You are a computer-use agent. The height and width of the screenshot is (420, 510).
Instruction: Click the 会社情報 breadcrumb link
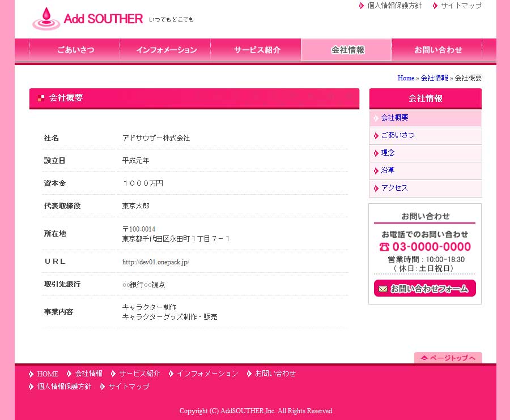pos(434,78)
